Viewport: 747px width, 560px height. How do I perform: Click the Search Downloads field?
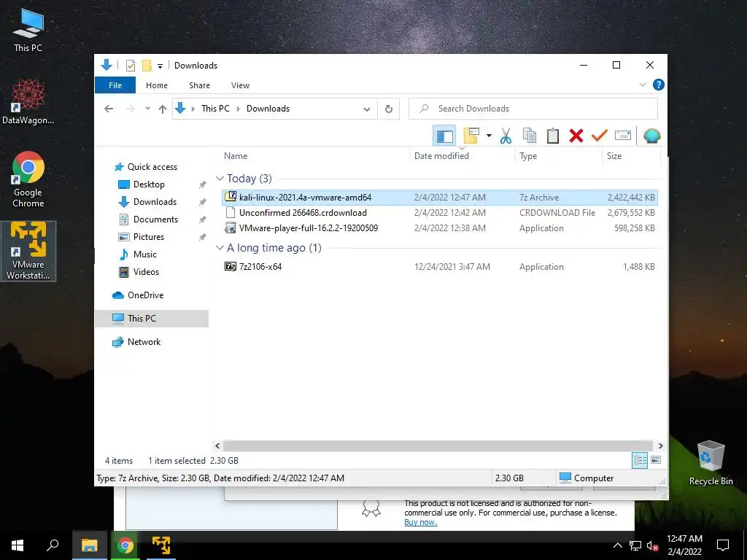(533, 109)
